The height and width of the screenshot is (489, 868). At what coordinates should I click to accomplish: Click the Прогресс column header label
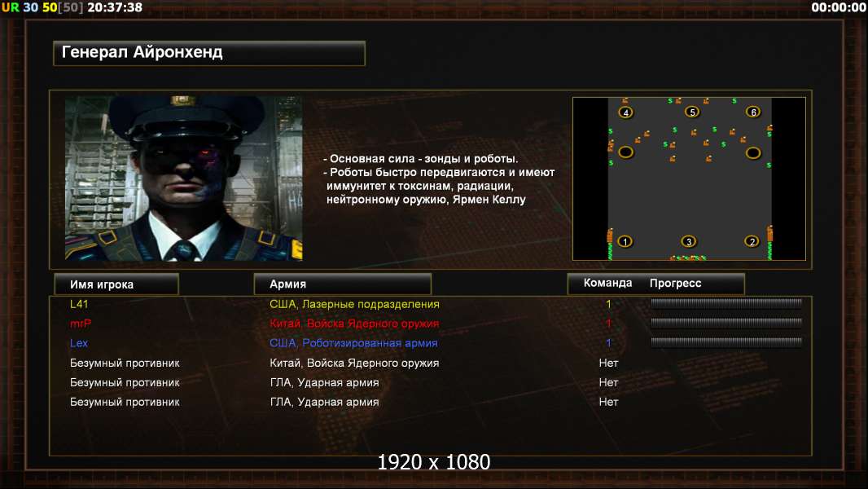pos(675,283)
